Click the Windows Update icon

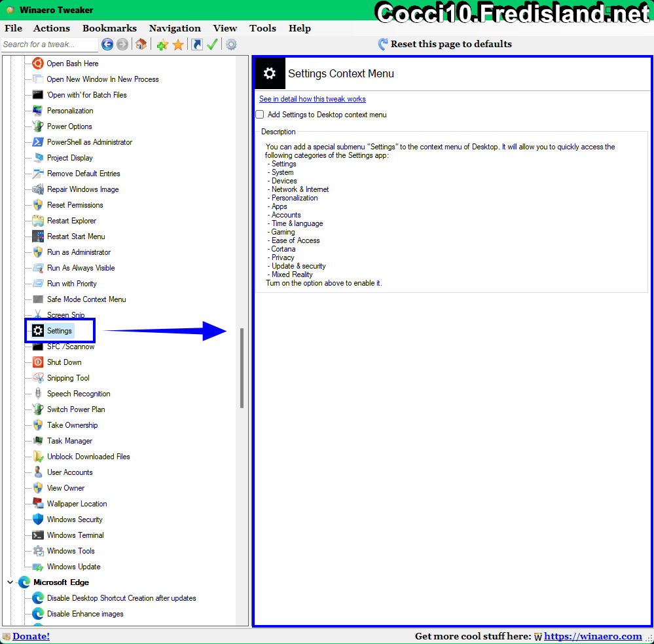point(38,567)
